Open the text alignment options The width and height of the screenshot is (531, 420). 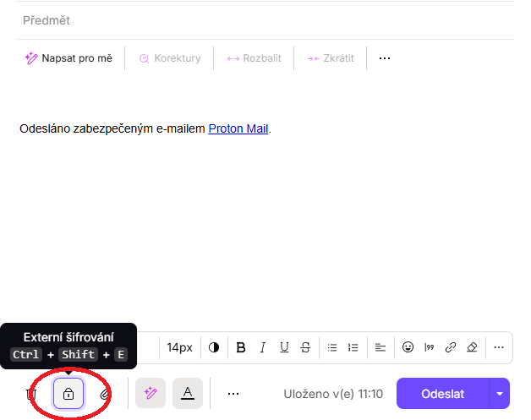click(380, 347)
